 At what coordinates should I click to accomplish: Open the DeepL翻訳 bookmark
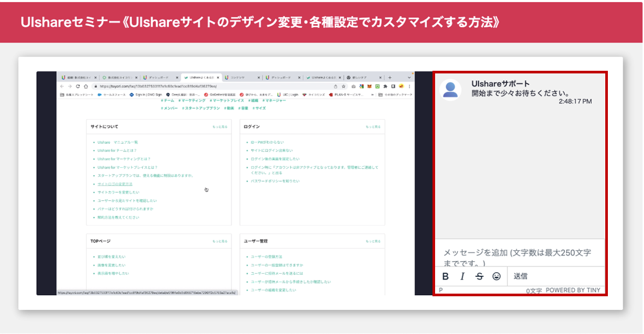183,94
